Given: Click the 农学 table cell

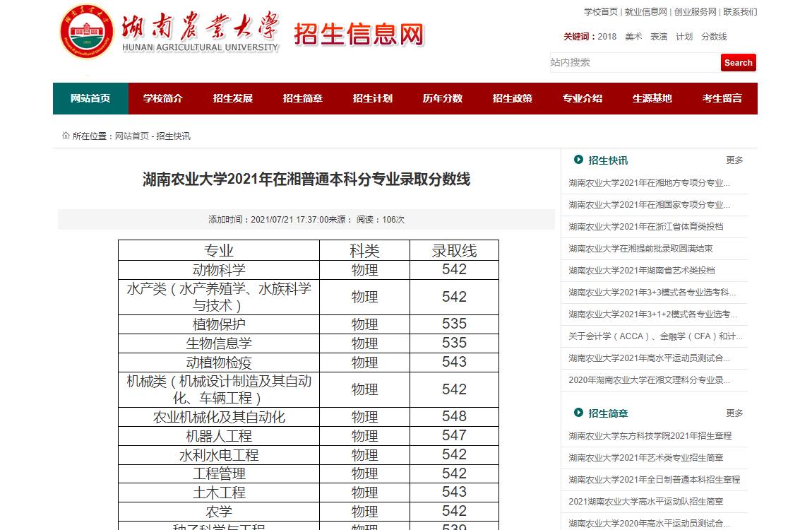Looking at the screenshot, I should tap(219, 512).
